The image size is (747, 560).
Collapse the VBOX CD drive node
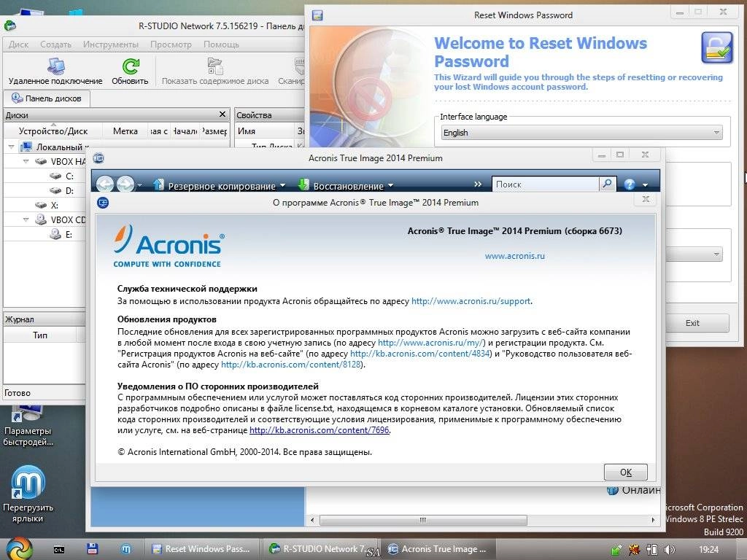coord(26,219)
